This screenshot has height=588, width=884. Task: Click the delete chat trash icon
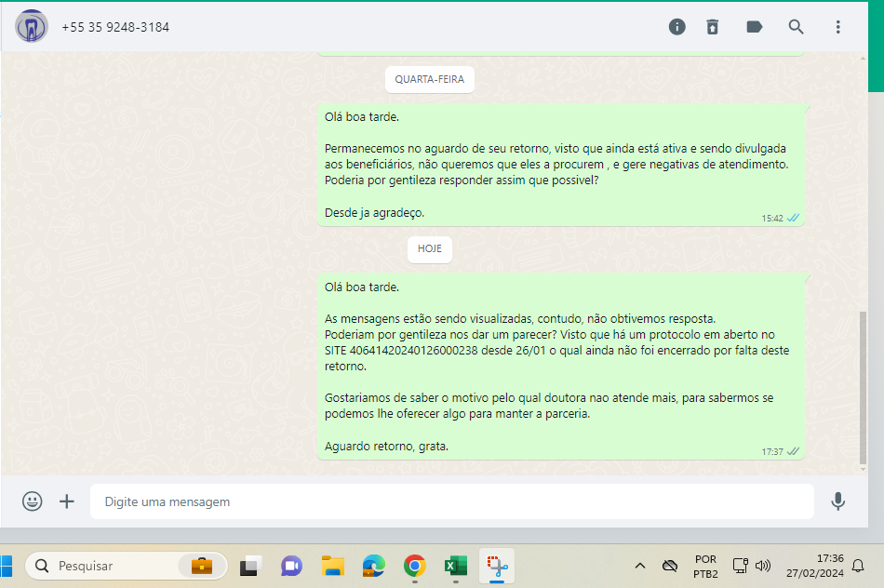pyautogui.click(x=713, y=26)
